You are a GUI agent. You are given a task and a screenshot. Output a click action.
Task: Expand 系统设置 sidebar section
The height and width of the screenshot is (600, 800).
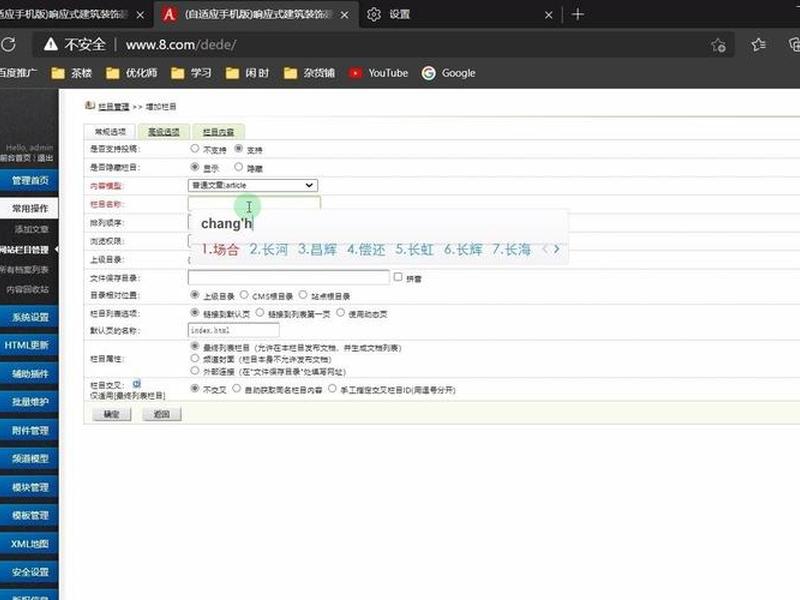29,317
